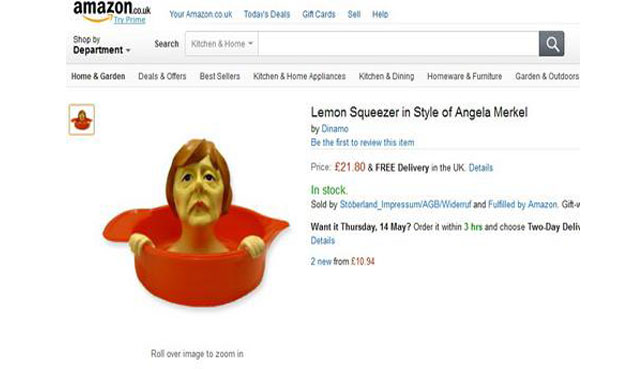This screenshot has height=370, width=620.
Task: Open the Help page
Action: click(x=380, y=15)
